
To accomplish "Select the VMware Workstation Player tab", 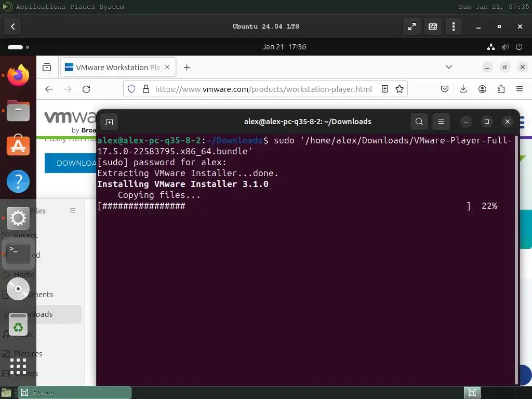I will click(x=118, y=67).
